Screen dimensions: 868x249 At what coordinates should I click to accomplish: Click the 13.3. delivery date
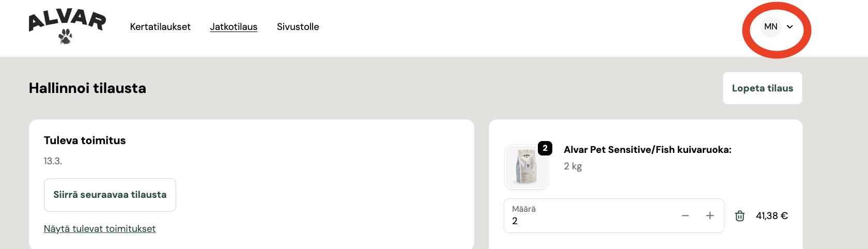pyautogui.click(x=53, y=161)
